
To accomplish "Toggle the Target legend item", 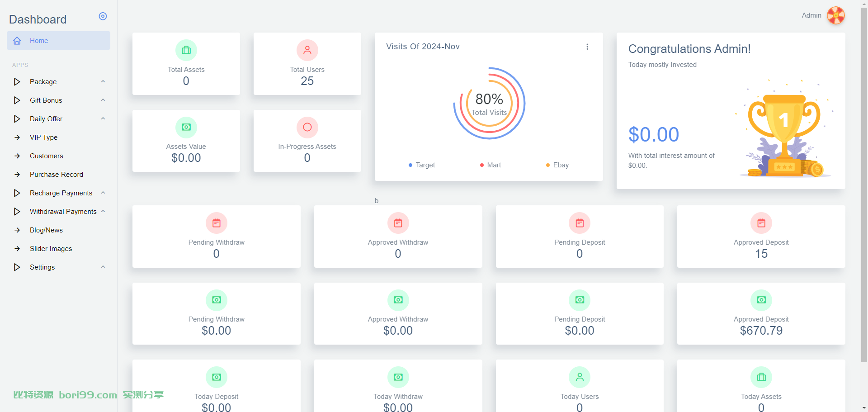I will point(422,165).
